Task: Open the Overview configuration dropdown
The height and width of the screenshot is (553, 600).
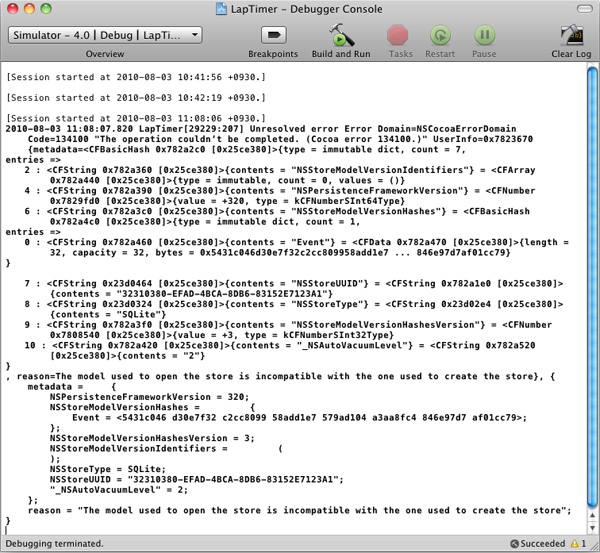Action: (105, 35)
